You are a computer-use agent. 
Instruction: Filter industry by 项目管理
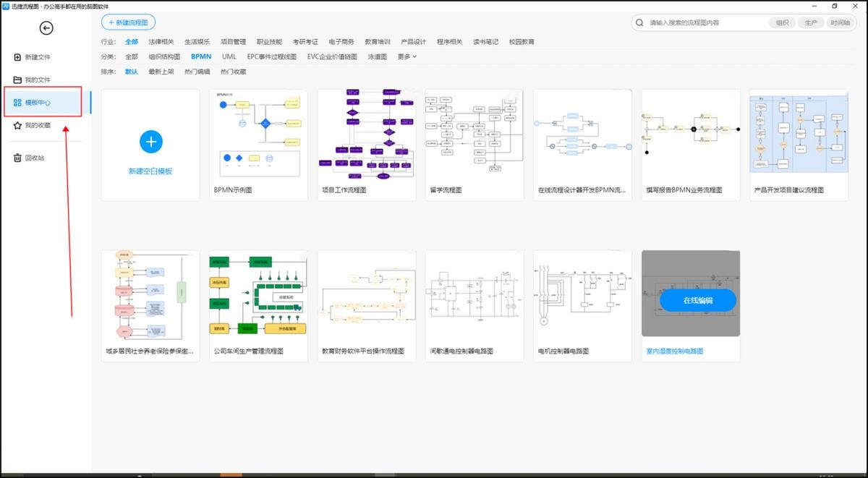pos(234,42)
